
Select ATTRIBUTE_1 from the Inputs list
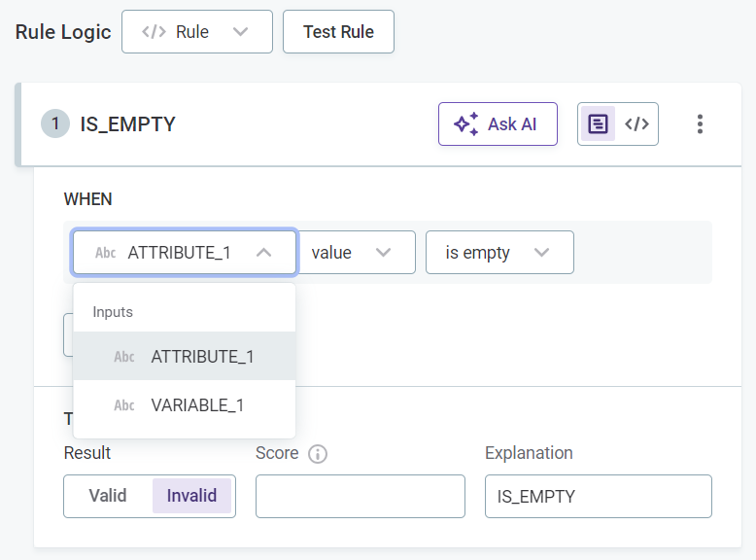202,357
